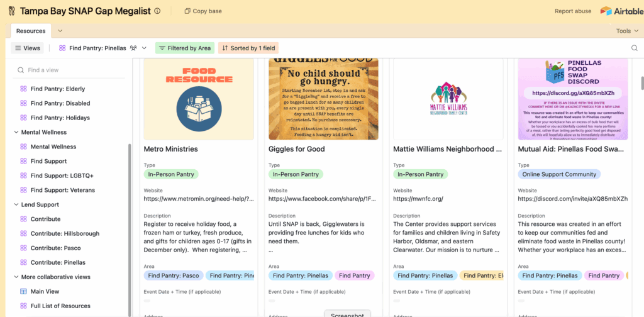
Task: Open the Find Pantry: Disabled view
Action: 60,103
